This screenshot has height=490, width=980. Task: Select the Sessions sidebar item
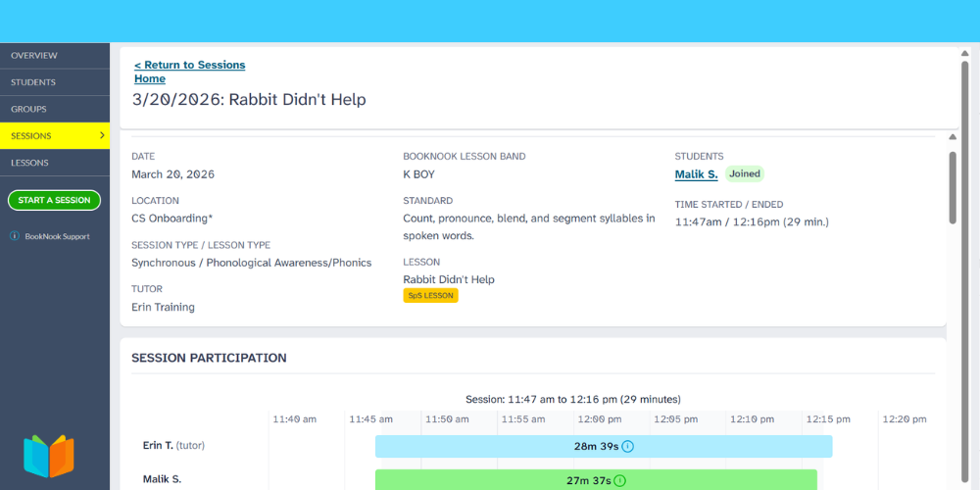pyautogui.click(x=55, y=135)
